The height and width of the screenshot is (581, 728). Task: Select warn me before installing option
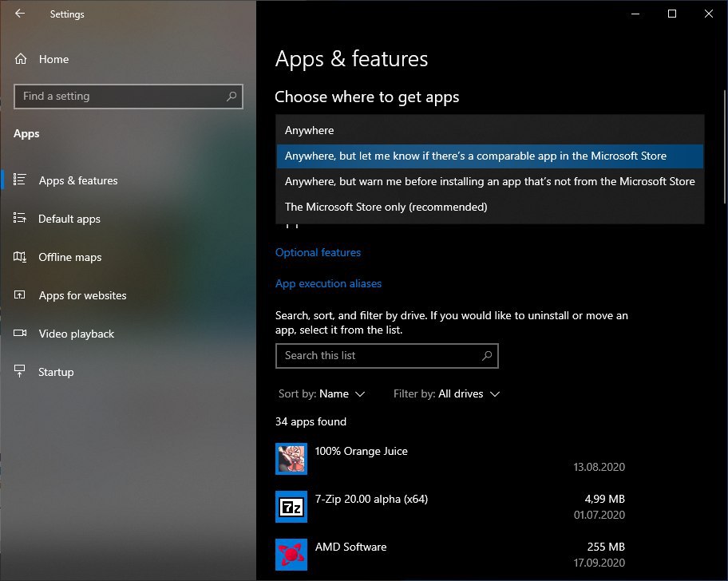(490, 181)
